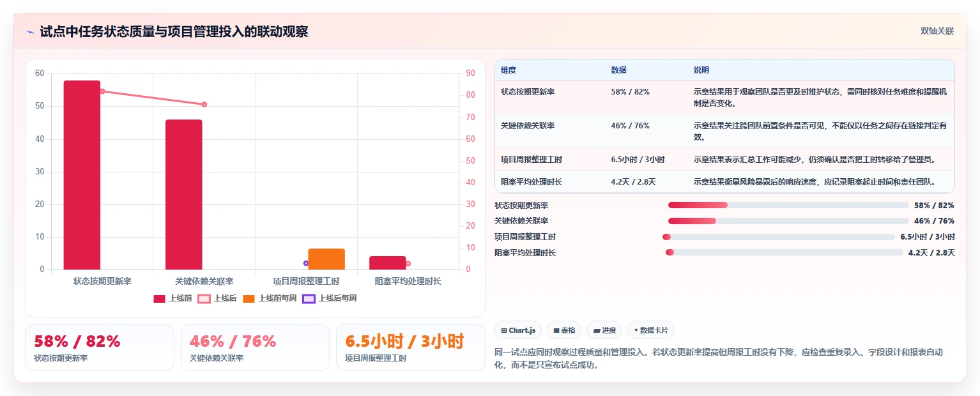Click the table value 58% / 82%
Image resolution: width=980 pixels, height=396 pixels.
click(x=630, y=92)
